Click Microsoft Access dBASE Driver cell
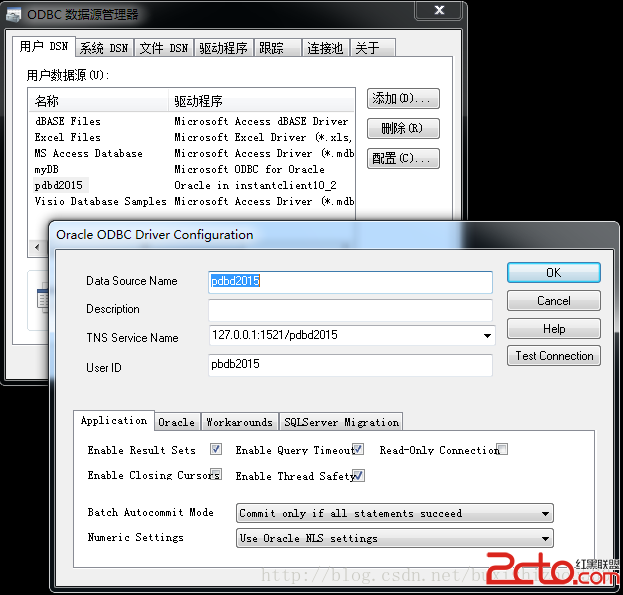Screen dimensions: 623x595 (261, 121)
